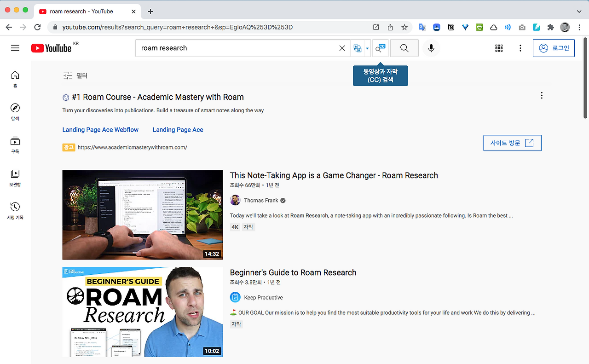
Task: Open the Beginner's Guide video thumbnail
Action: pos(143,312)
